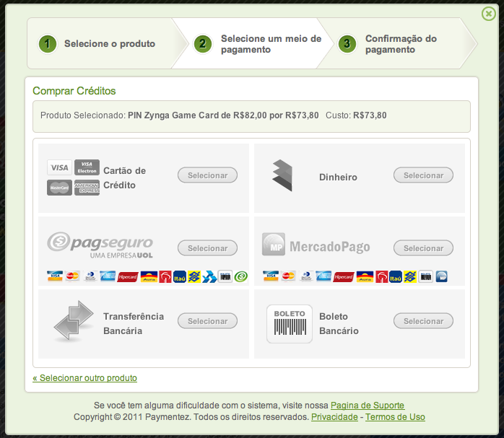Screen dimensions: 504x438
Task: Pick Selecionar for Transferência Bancária
Action: click(208, 321)
